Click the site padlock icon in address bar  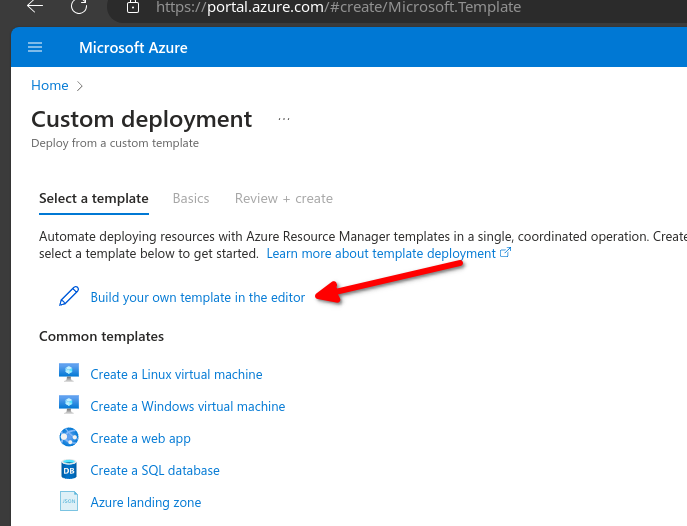coord(133,7)
